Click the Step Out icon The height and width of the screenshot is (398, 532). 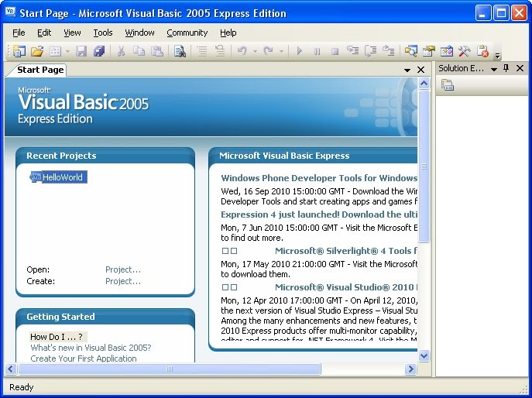click(x=389, y=51)
